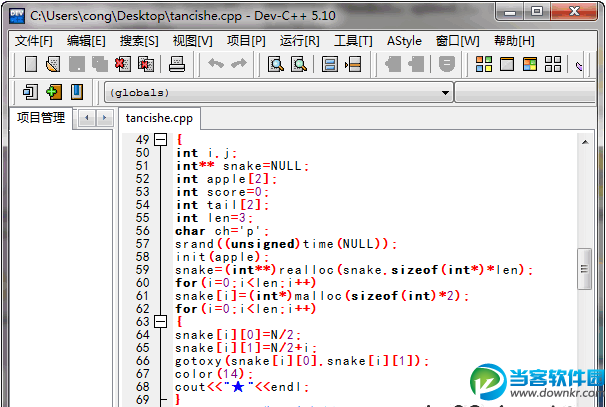Click the Replace icon in toolbar

(x=298, y=65)
